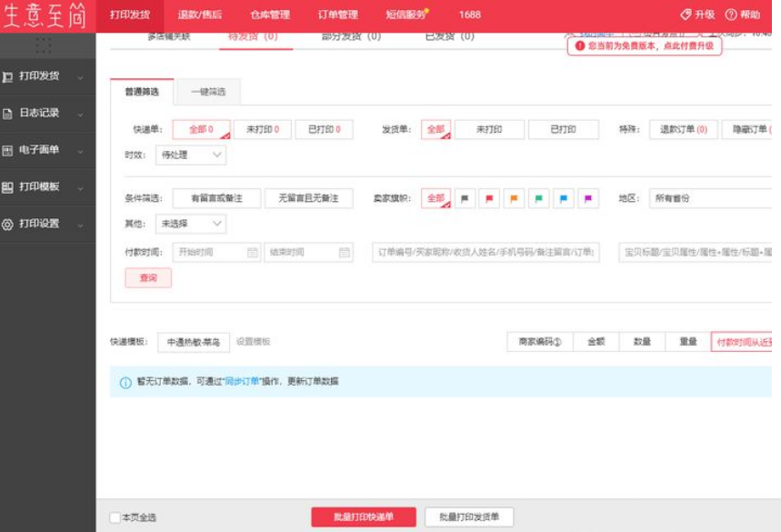Screen dimensions: 781x532
Task: Select 快递单 已打印 0 filter
Action: tap(325, 129)
